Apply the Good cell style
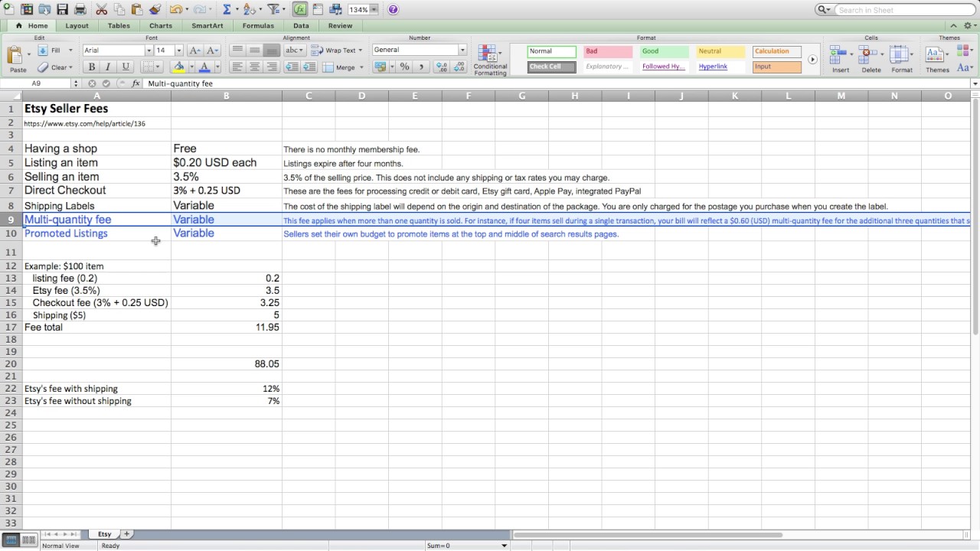 665,51
